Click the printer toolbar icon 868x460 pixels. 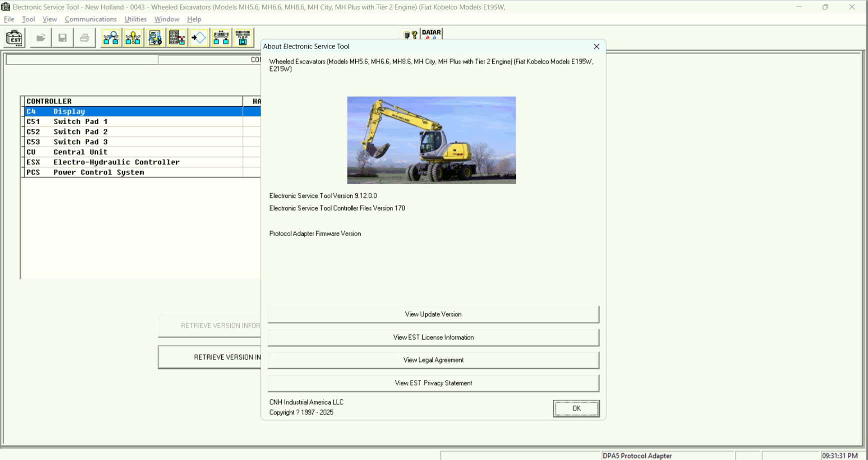(85, 38)
